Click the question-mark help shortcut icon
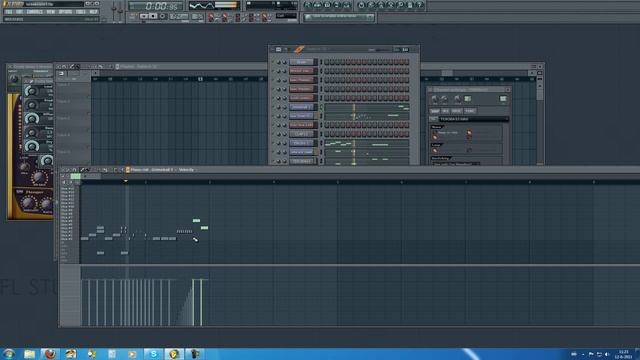The height and width of the screenshot is (360, 640). click(x=420, y=5)
